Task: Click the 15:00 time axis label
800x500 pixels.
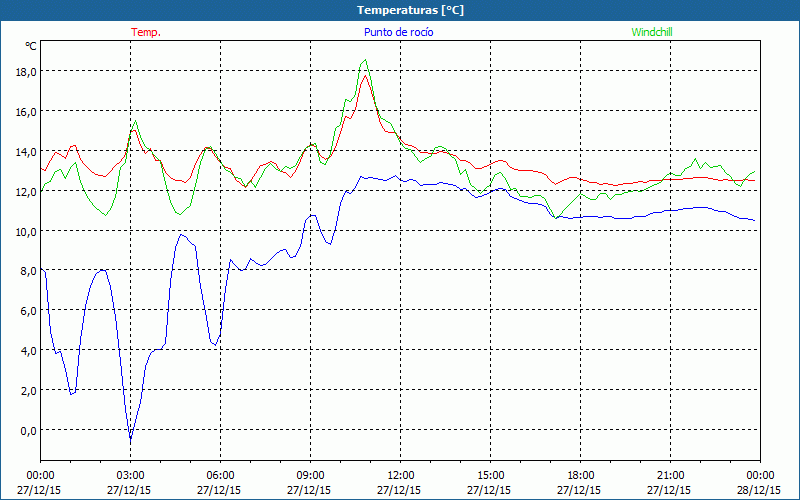Action: point(490,476)
